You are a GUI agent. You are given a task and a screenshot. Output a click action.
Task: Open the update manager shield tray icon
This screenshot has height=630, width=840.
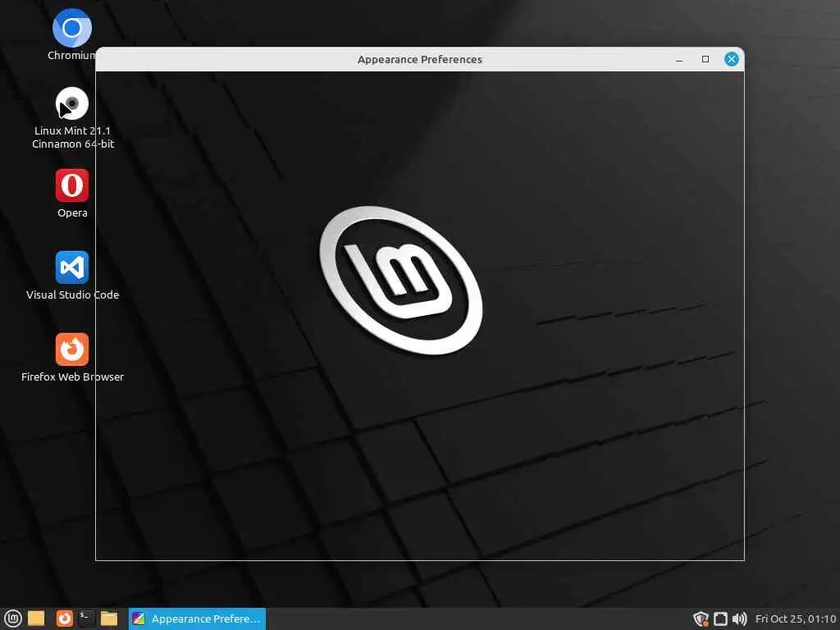[x=701, y=619]
